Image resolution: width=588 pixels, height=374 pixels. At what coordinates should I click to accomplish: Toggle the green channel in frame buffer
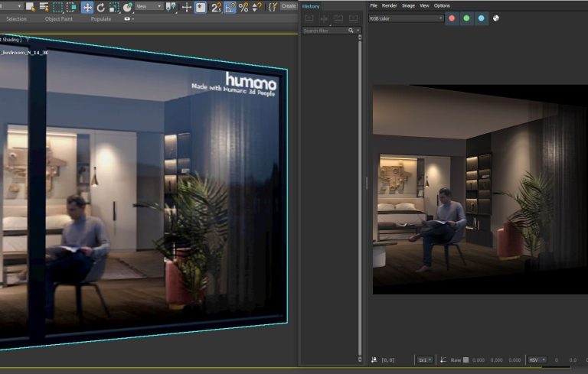tap(466, 18)
